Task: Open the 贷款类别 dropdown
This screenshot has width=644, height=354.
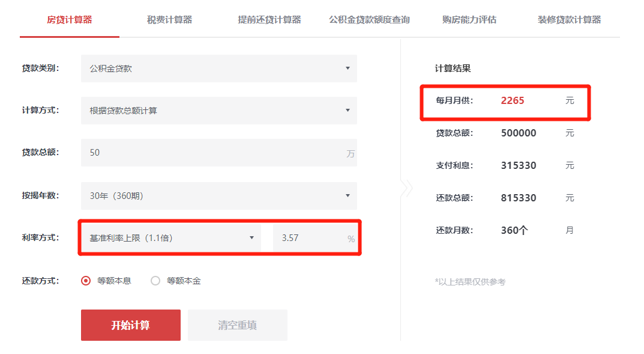Action: pyautogui.click(x=218, y=69)
